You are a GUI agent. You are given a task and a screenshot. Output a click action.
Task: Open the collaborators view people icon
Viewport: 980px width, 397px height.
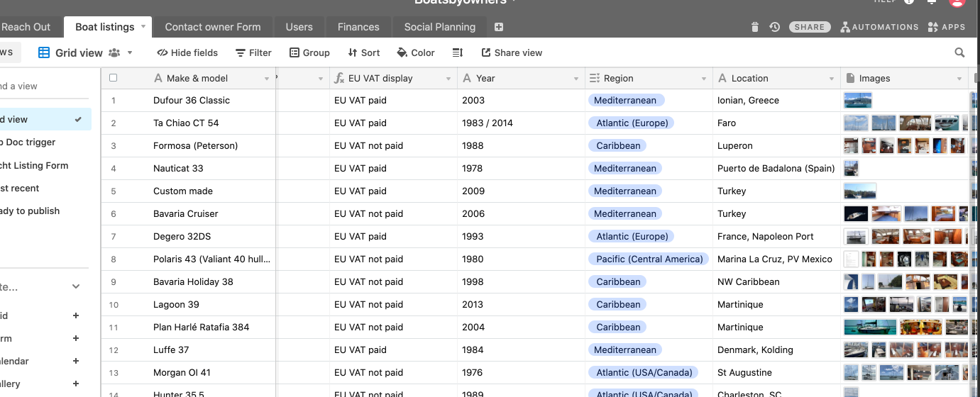115,52
